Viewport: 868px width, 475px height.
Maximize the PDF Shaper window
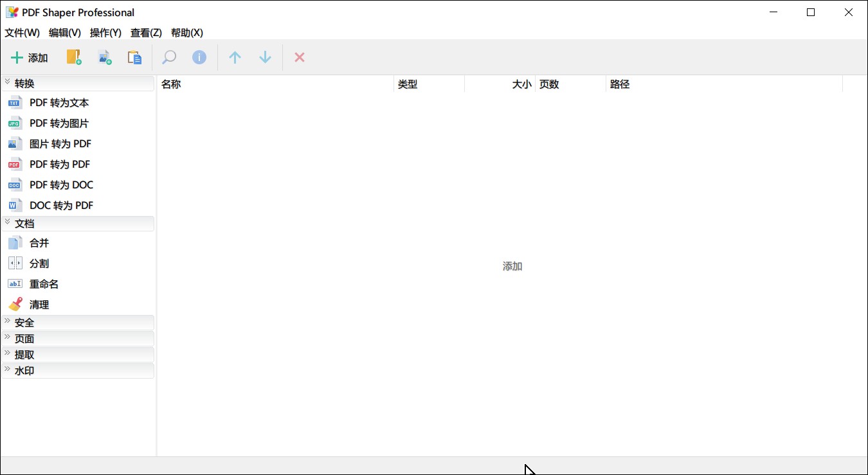[811, 12]
